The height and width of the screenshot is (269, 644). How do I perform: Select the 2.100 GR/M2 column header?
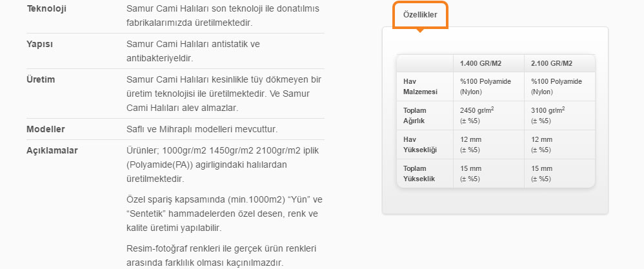[559, 63]
